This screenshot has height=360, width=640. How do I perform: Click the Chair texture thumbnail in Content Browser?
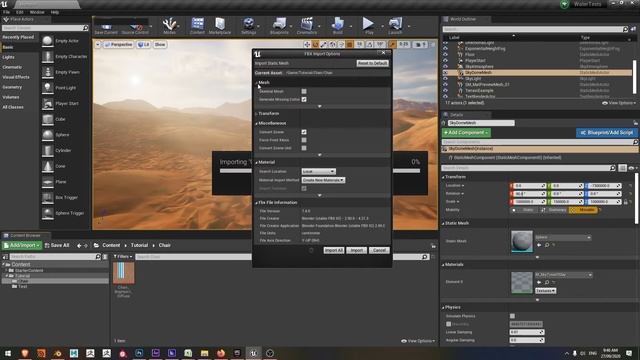coord(124,273)
